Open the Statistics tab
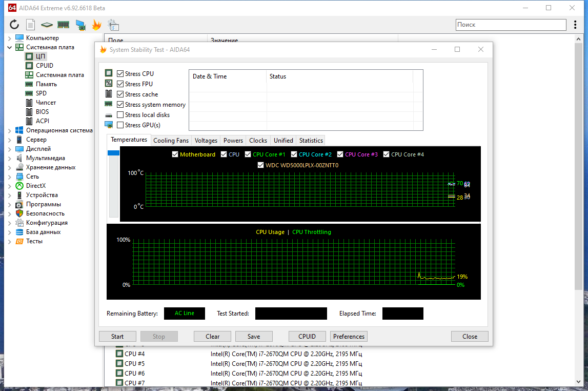This screenshot has width=588, height=391. pos(311,141)
